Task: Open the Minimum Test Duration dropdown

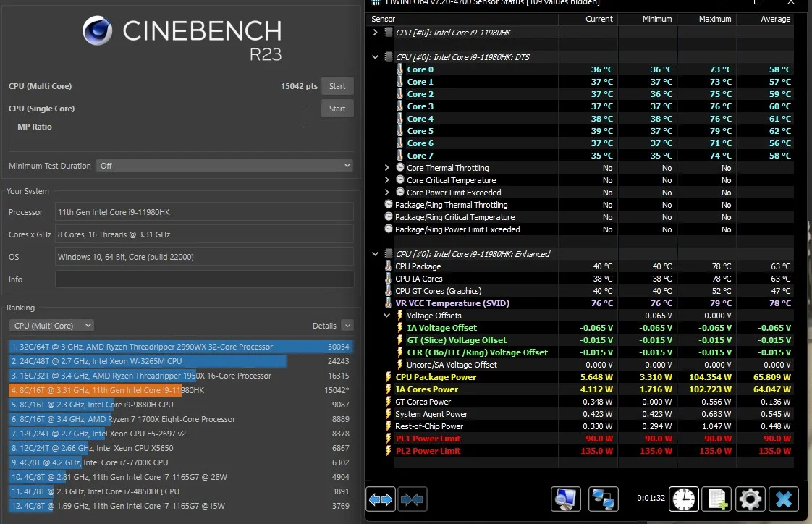Action: (225, 166)
